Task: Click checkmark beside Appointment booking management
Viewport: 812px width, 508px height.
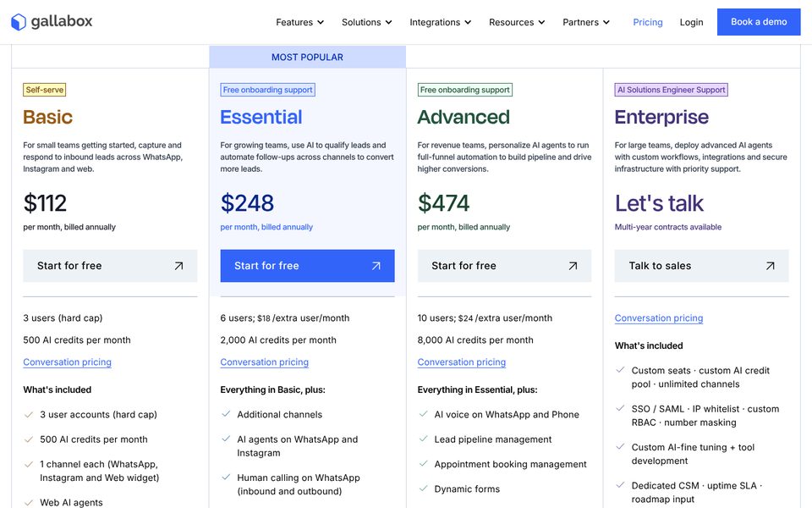Action: [x=423, y=463]
